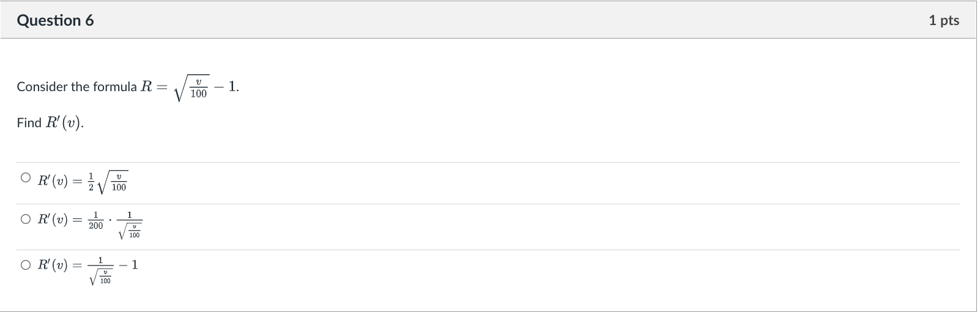
Task: Click the square root denominator in third answer
Action: point(101,277)
